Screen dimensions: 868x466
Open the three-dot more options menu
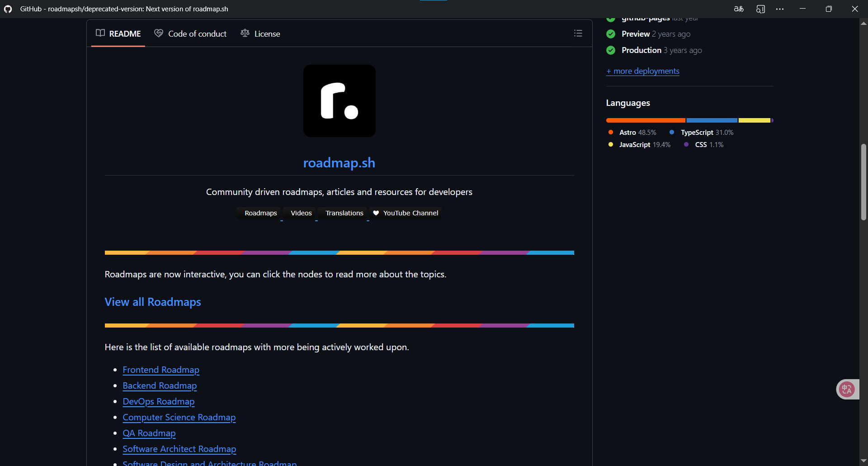coord(780,9)
